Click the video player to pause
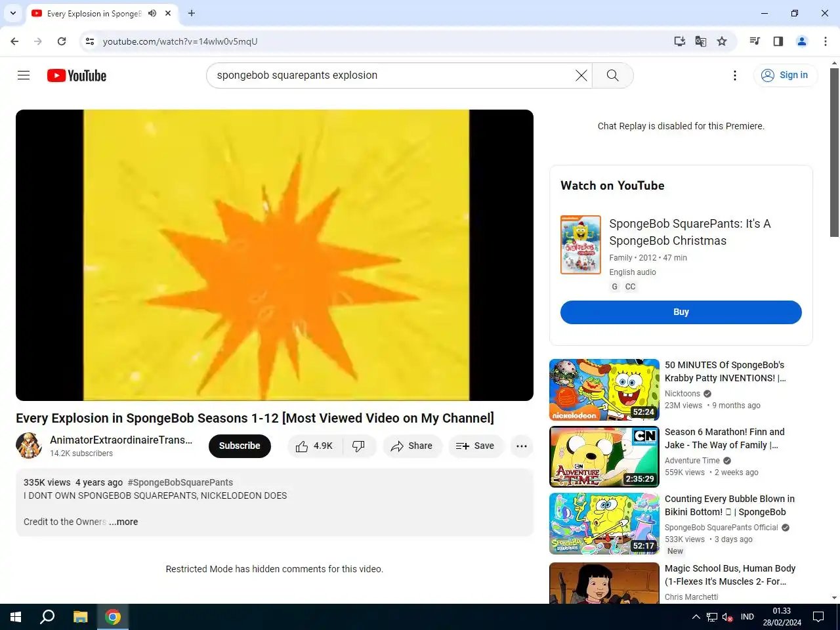This screenshot has width=840, height=630. 274,255
